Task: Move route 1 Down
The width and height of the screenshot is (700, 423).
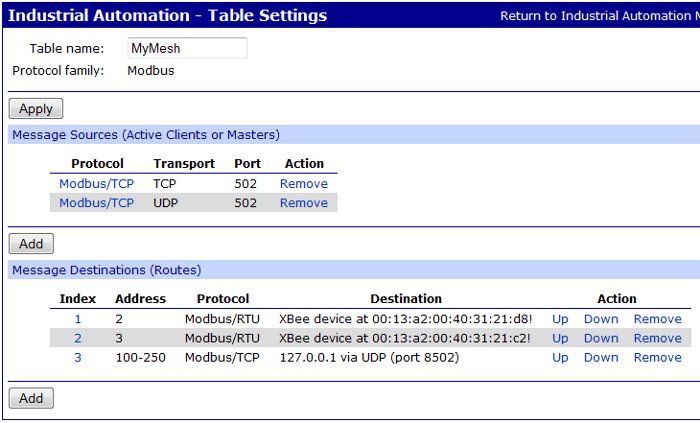Action: coord(601,319)
